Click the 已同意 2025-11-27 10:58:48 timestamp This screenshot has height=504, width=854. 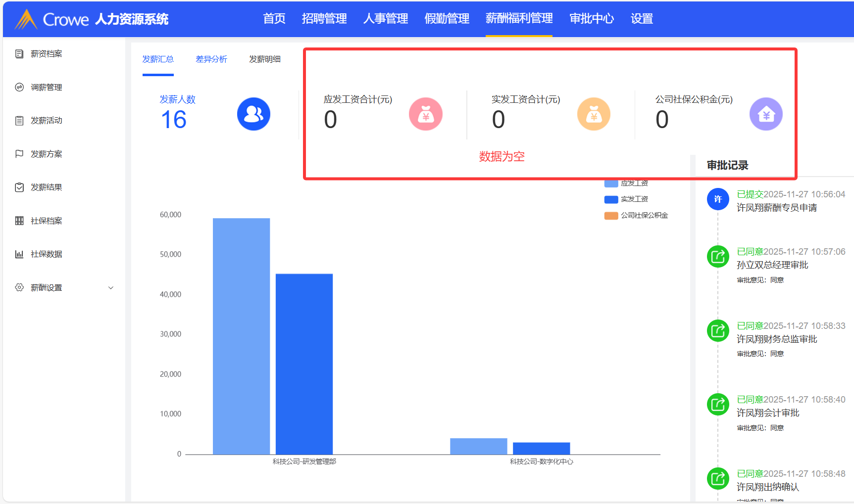point(791,474)
